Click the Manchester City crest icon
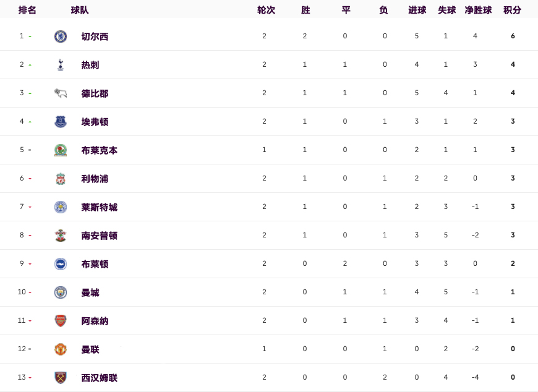 tap(61, 292)
